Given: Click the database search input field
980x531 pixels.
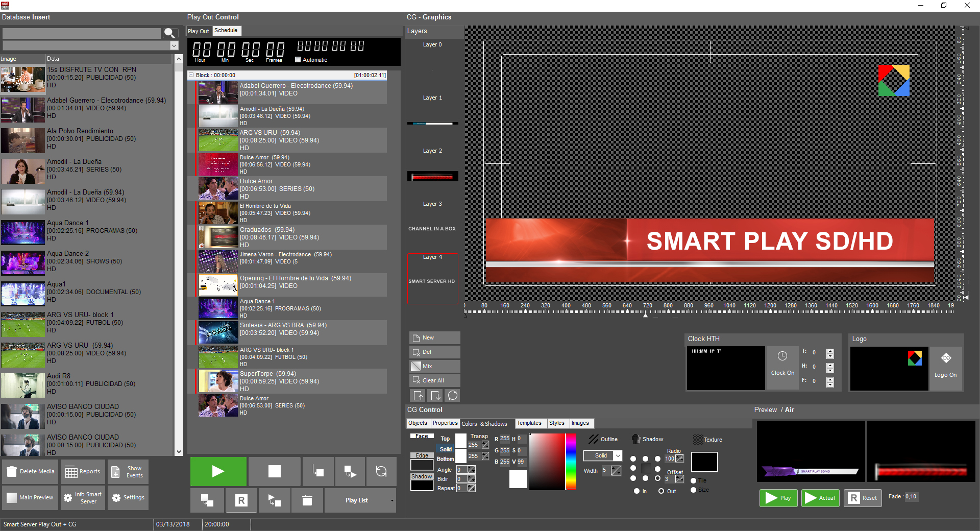Looking at the screenshot, I should pos(82,34).
